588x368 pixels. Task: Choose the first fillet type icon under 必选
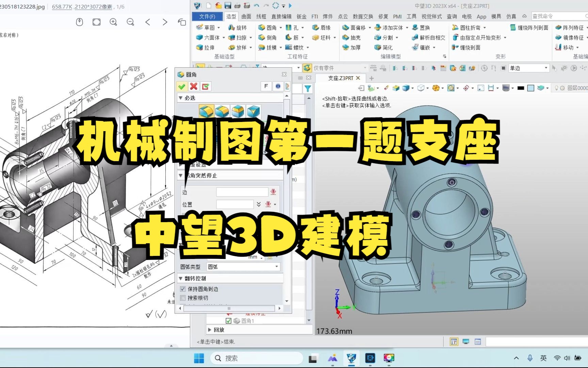point(206,111)
